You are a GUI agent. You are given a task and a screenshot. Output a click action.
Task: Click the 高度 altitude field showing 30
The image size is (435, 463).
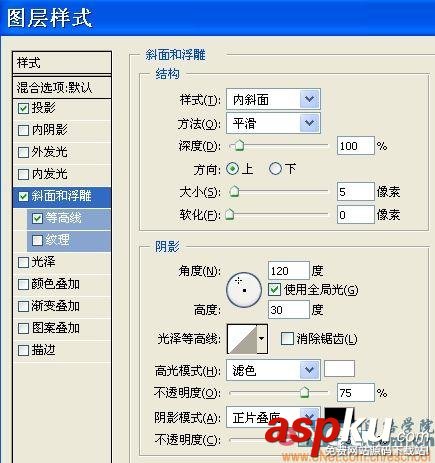(x=289, y=310)
